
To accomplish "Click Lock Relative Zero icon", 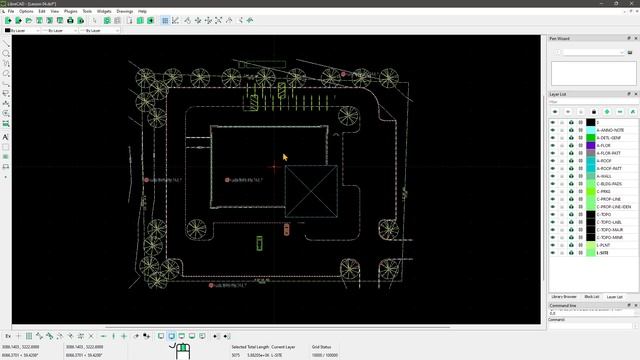I will coord(147,336).
